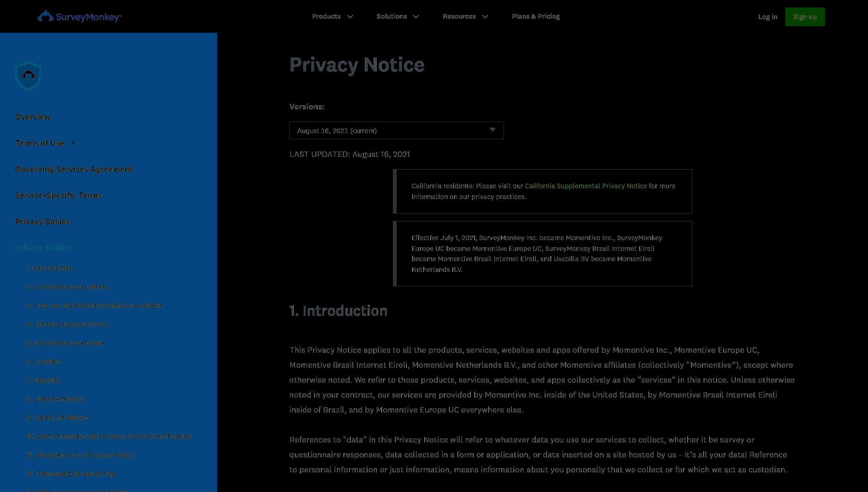The image size is (868, 492).
Task: Click the green Sign up button
Action: (x=805, y=17)
